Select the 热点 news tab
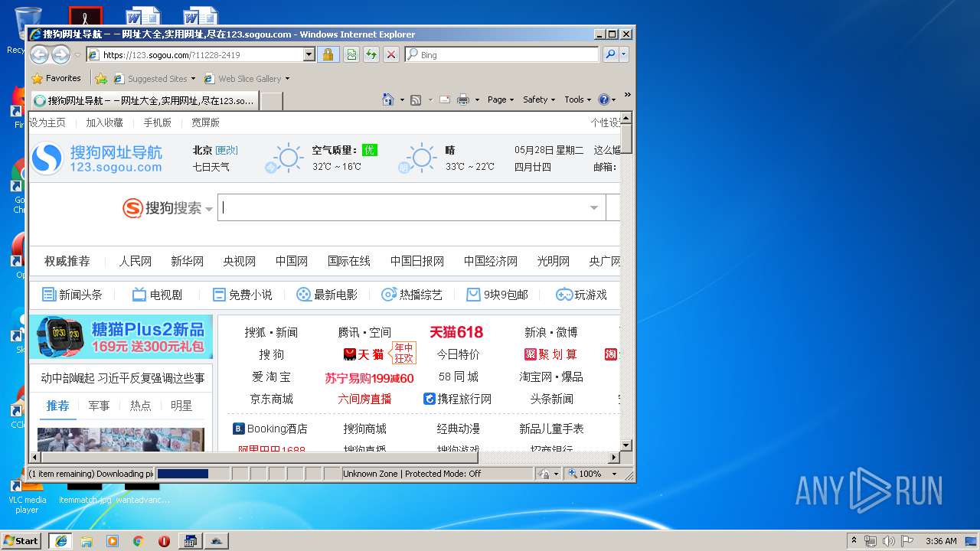The width and height of the screenshot is (980, 551). (140, 406)
